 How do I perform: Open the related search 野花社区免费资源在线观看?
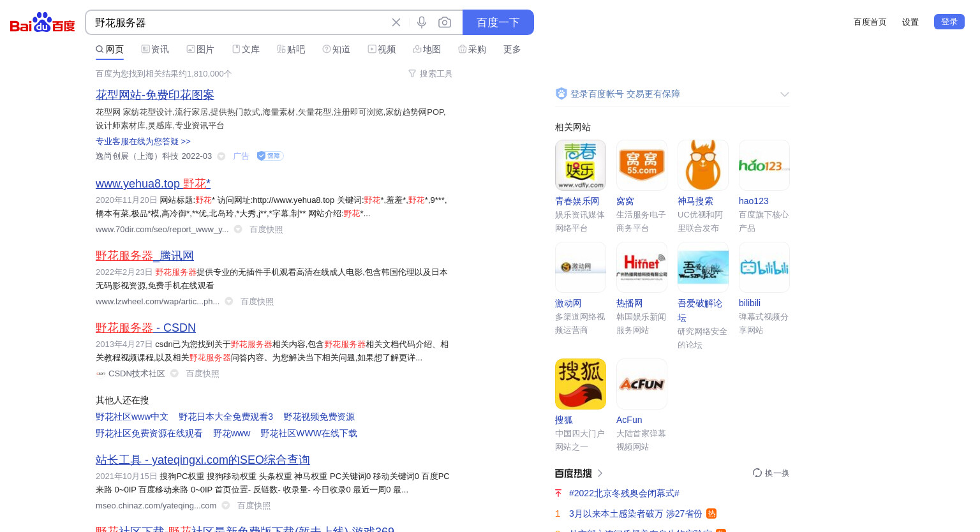[149, 433]
